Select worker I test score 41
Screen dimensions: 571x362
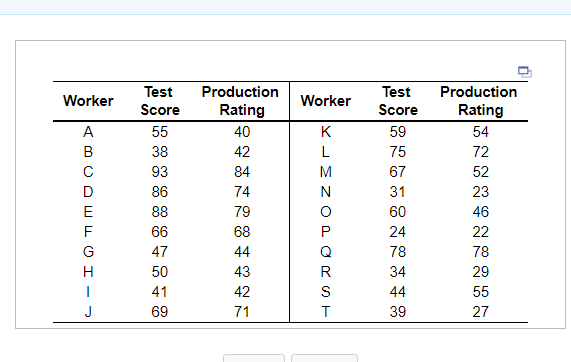[160, 292]
